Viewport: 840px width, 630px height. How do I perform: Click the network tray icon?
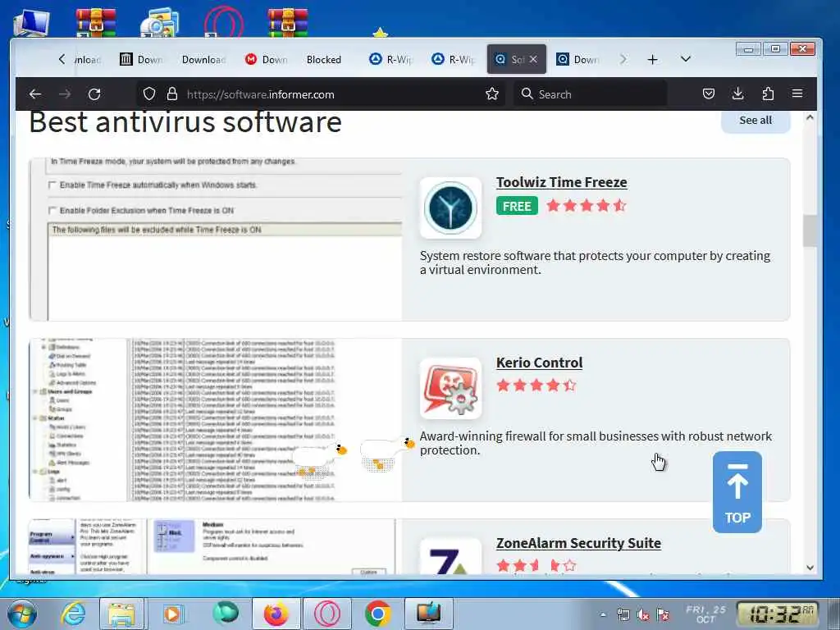[x=623, y=615]
